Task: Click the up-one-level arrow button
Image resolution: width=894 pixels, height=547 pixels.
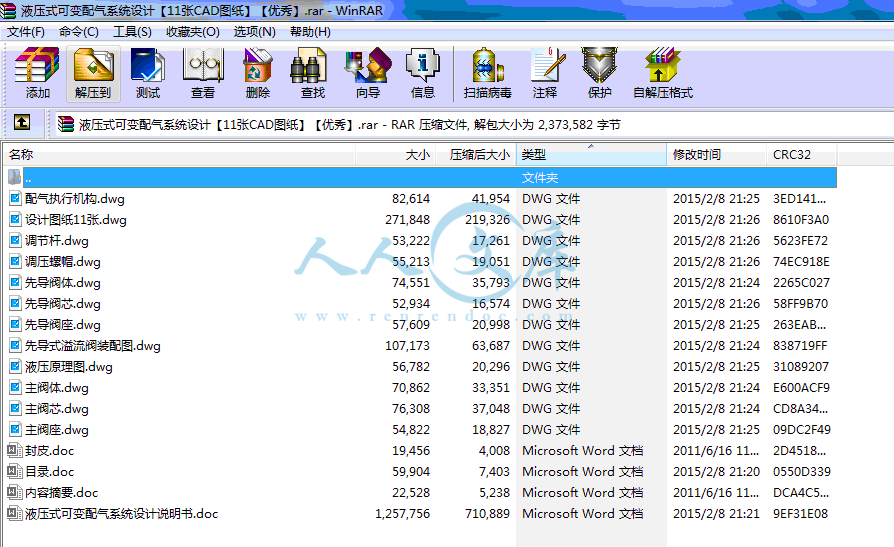Action: coord(22,121)
